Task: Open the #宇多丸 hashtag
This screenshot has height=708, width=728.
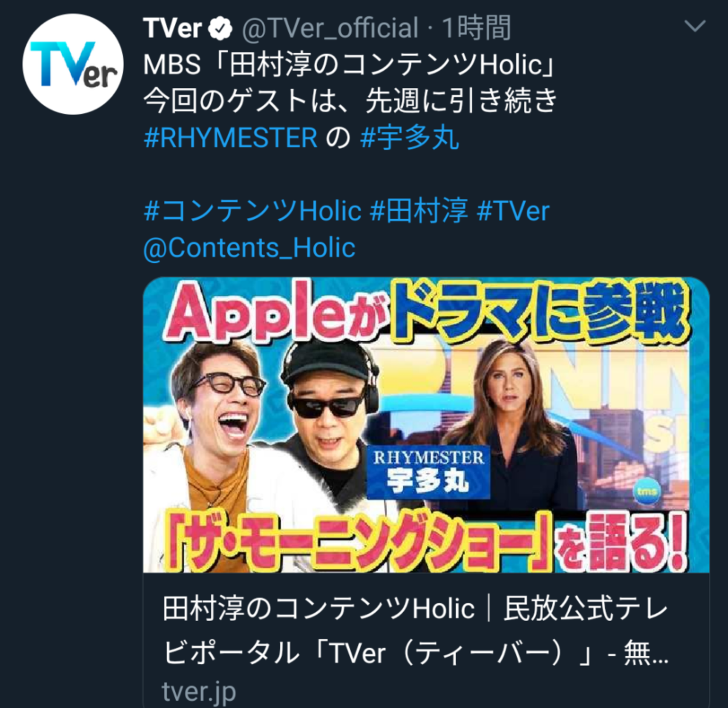Action: (409, 137)
